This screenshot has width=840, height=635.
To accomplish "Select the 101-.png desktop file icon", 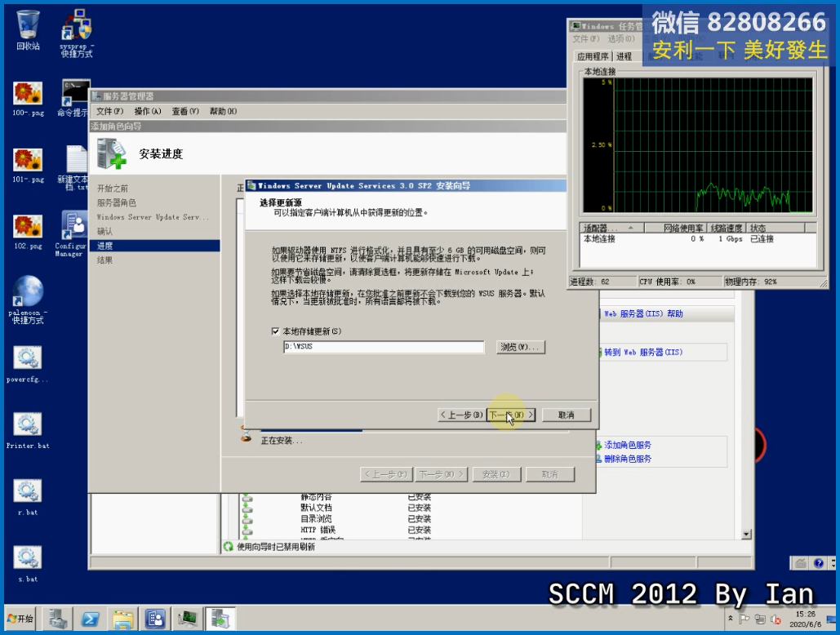I will point(28,166).
